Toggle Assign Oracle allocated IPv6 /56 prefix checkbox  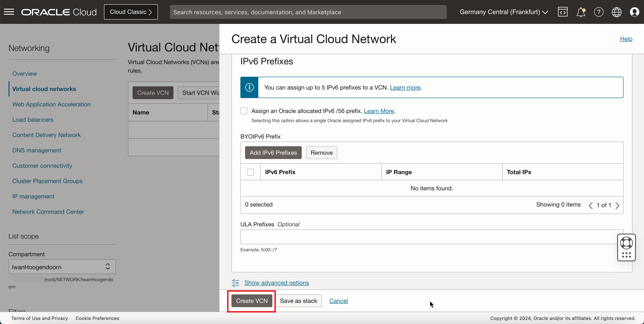(x=244, y=111)
